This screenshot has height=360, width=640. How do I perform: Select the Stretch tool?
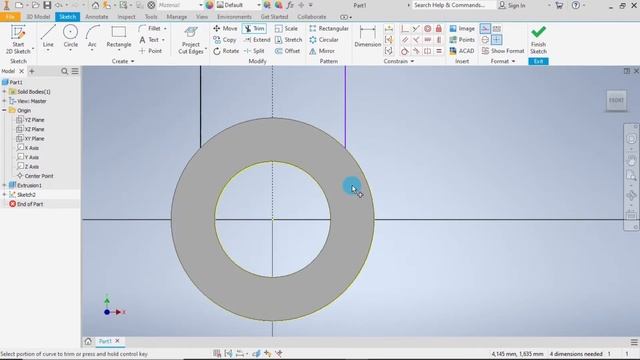288,40
